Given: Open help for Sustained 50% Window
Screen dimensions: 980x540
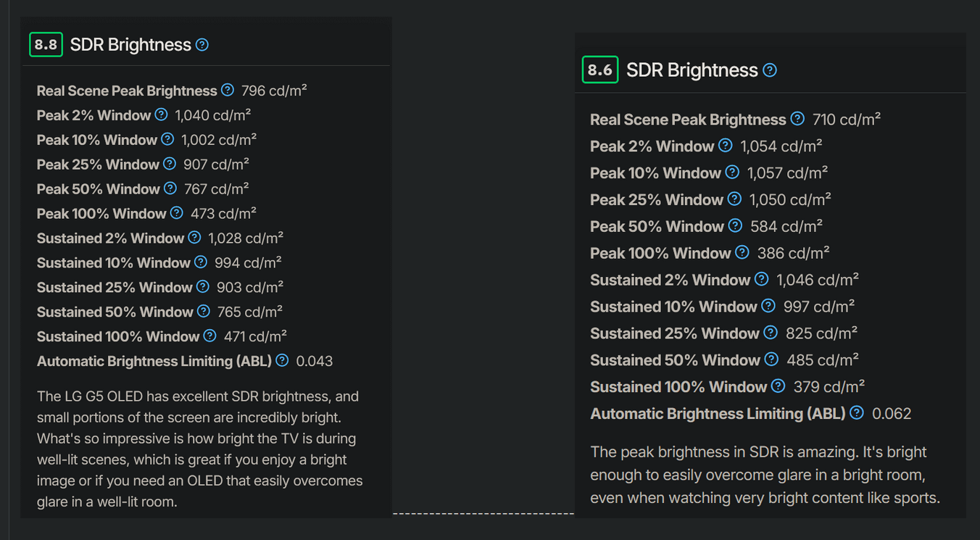Looking at the screenshot, I should (202, 311).
